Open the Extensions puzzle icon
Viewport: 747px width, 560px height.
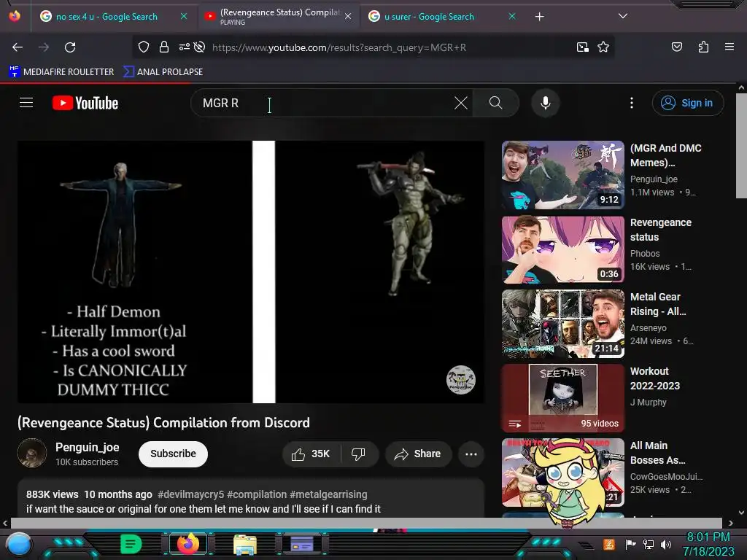coord(703,47)
